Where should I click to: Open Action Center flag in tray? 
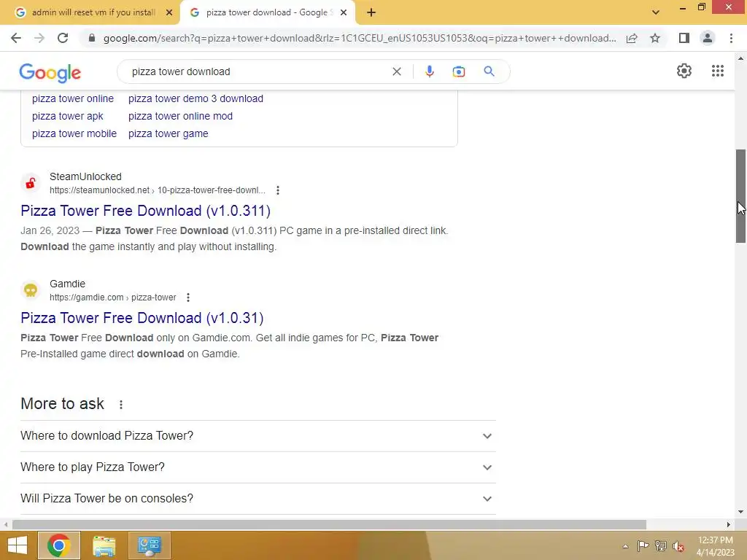[x=643, y=546]
